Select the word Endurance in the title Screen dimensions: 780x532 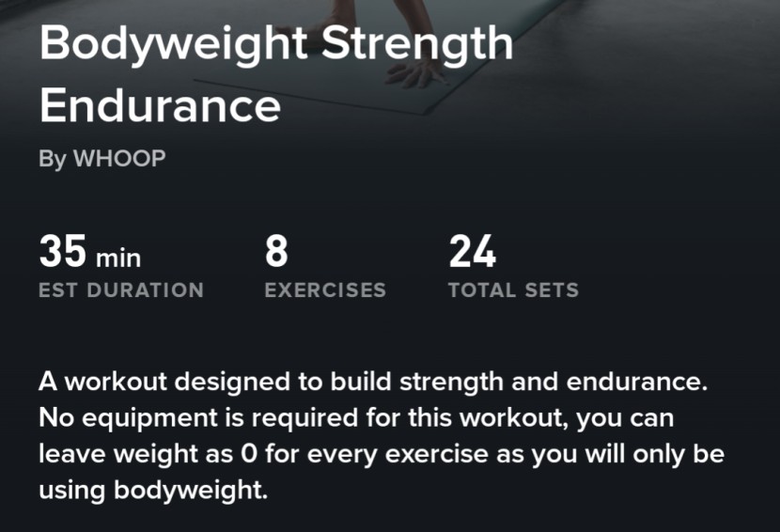(160, 105)
